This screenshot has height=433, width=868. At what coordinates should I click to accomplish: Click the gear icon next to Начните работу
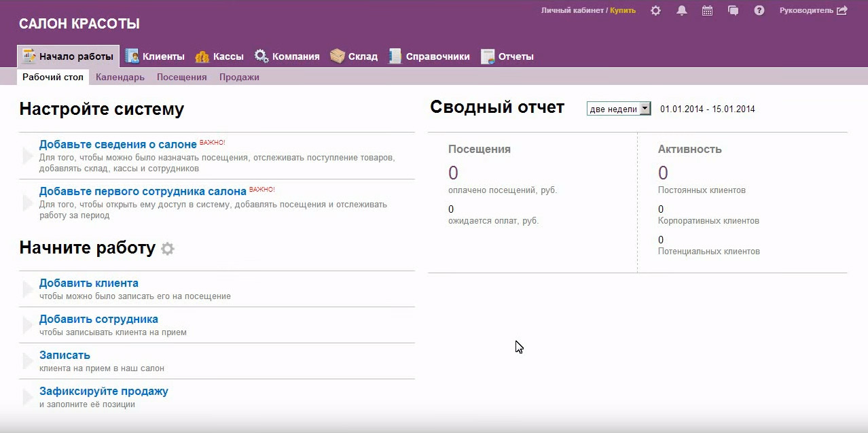click(168, 249)
